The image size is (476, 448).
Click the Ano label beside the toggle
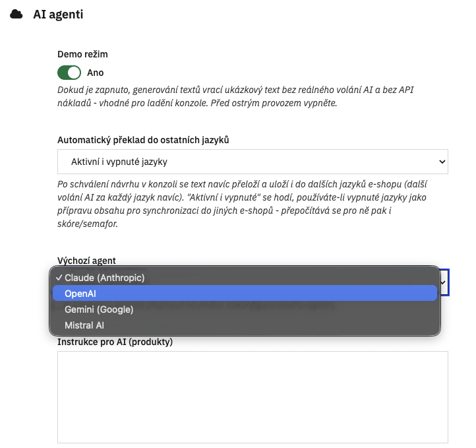pos(96,73)
